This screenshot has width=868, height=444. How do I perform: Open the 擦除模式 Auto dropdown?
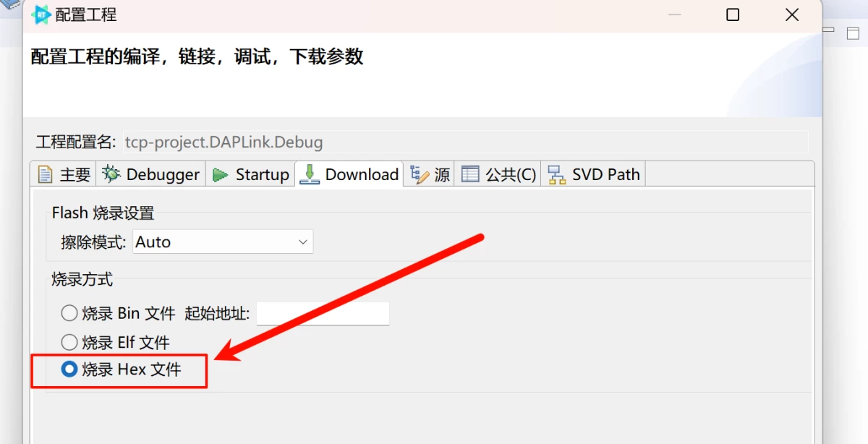click(223, 242)
